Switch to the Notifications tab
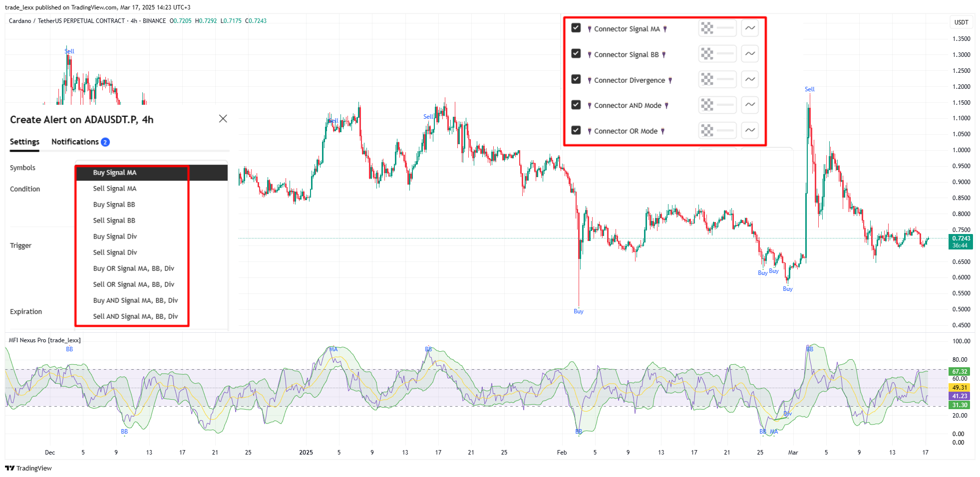980x477 pixels. coord(80,142)
